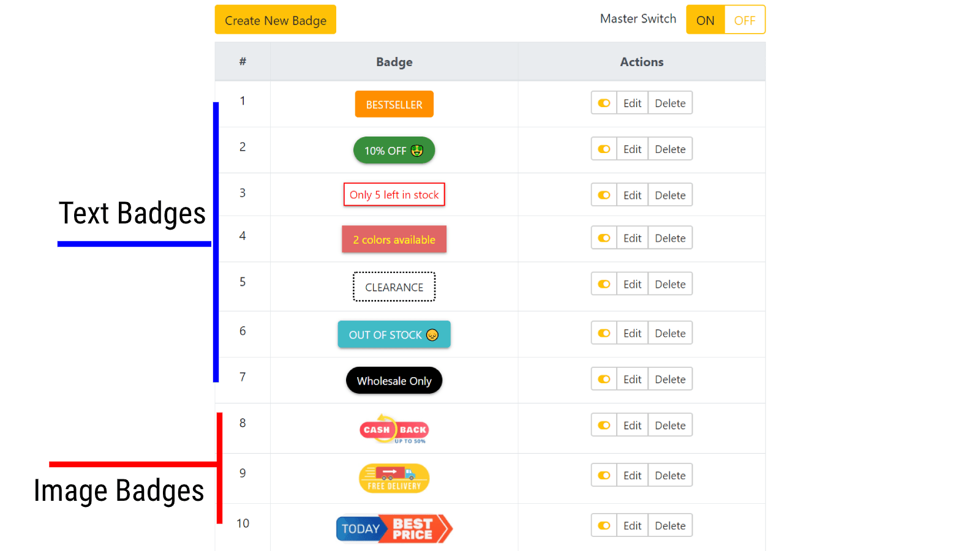This screenshot has width=980, height=551.
Task: Select the 2 colors available badge row
Action: click(394, 239)
